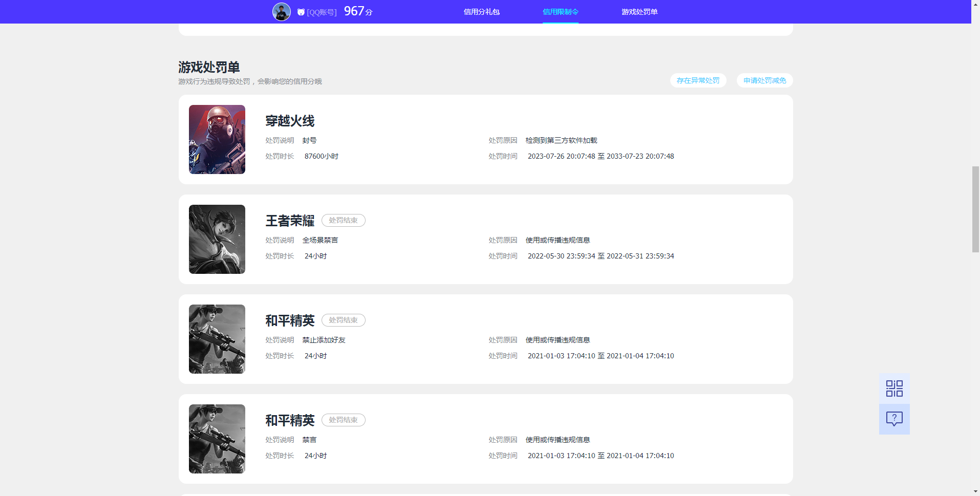Click the vertical scrollbar thumb
This screenshot has width=980, height=496.
pyautogui.click(x=975, y=209)
